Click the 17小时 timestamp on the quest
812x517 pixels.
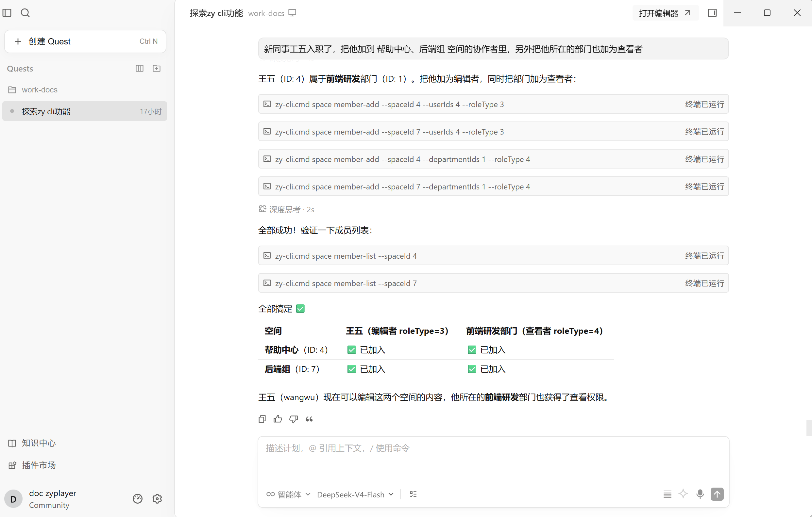151,111
